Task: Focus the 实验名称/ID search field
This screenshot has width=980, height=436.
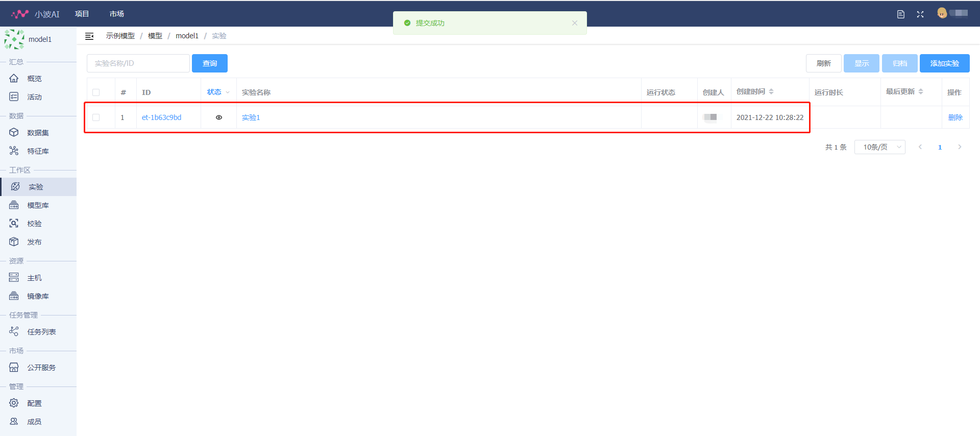Action: coord(138,63)
